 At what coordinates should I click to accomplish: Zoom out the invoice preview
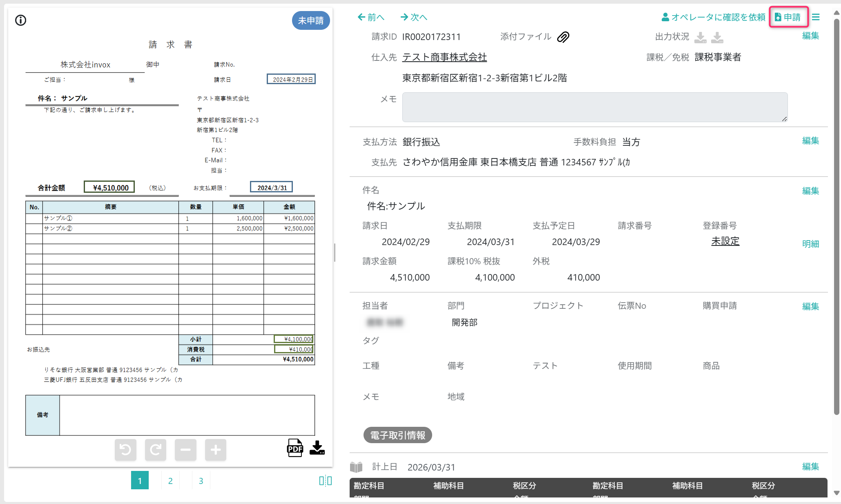pyautogui.click(x=185, y=450)
